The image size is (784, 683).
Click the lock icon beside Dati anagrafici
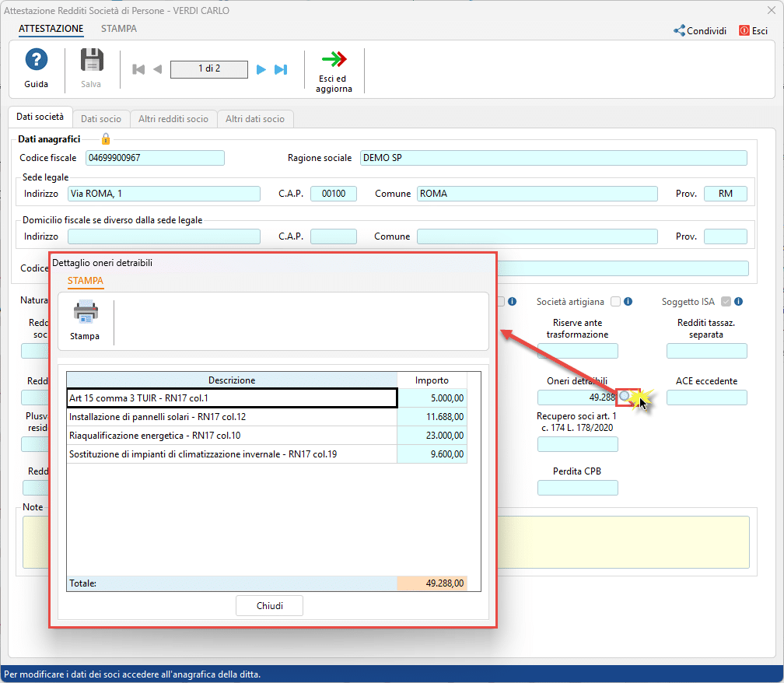(x=105, y=138)
